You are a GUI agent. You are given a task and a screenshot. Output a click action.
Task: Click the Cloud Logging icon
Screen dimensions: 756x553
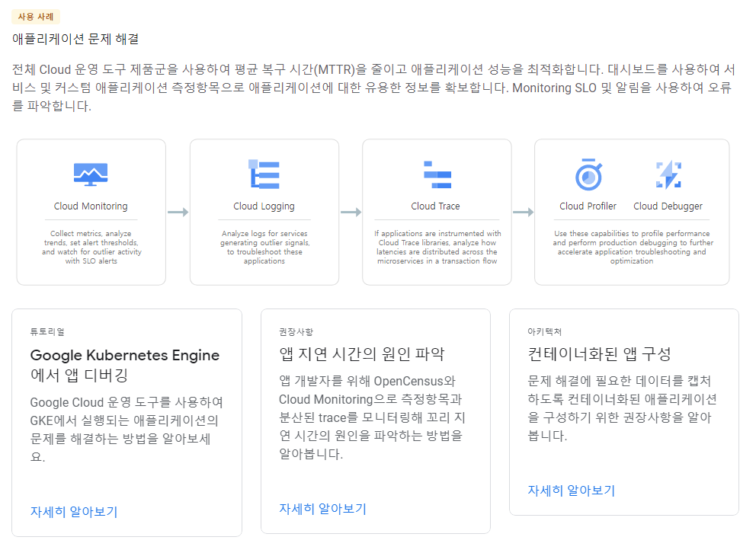[x=264, y=174]
